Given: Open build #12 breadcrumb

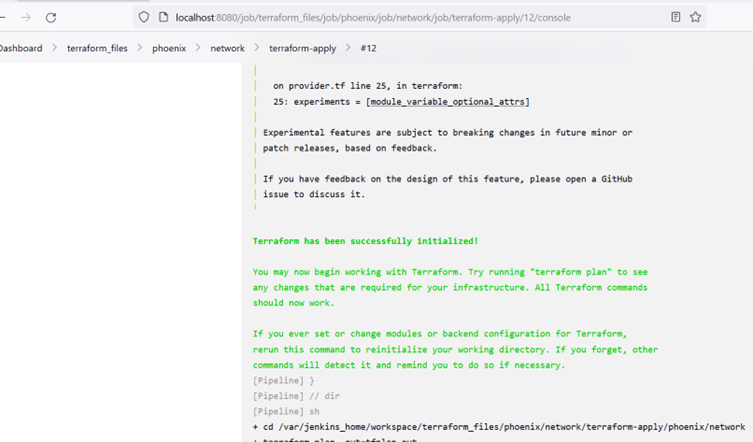Looking at the screenshot, I should tap(368, 48).
